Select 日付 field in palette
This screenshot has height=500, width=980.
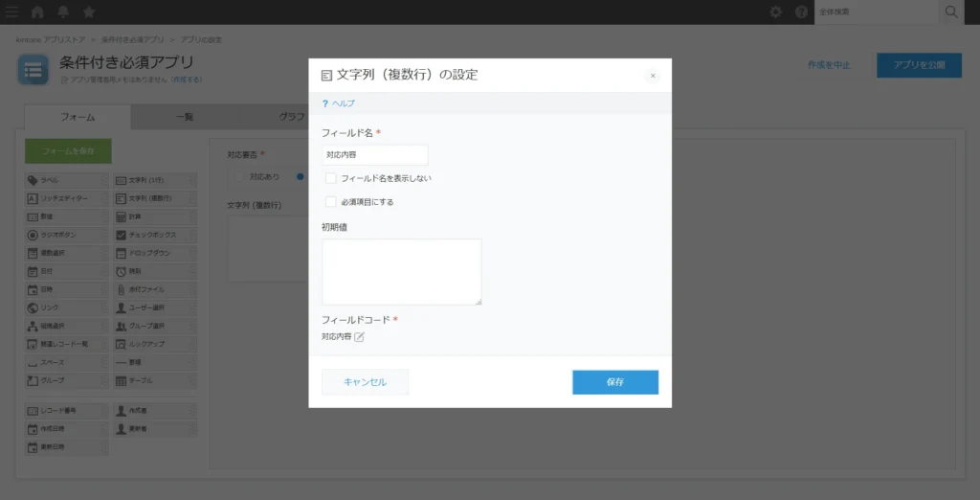pos(67,272)
